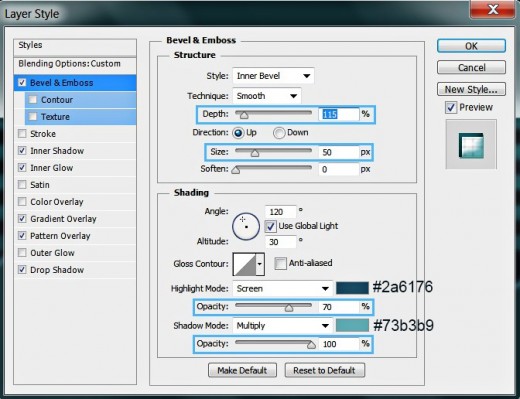Image resolution: width=520 pixels, height=399 pixels.
Task: Click the Soften slider handle
Action: tap(236, 170)
